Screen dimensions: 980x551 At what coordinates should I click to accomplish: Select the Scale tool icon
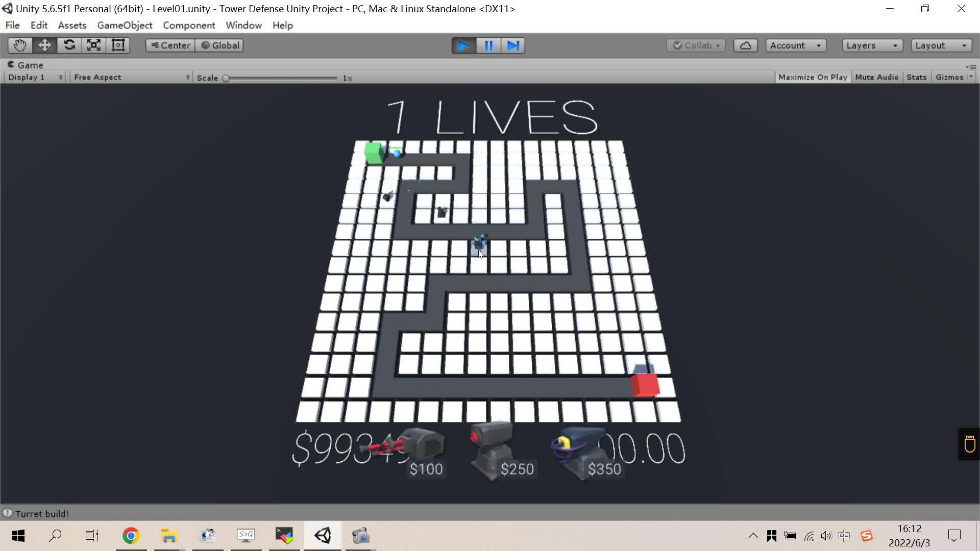click(x=94, y=45)
